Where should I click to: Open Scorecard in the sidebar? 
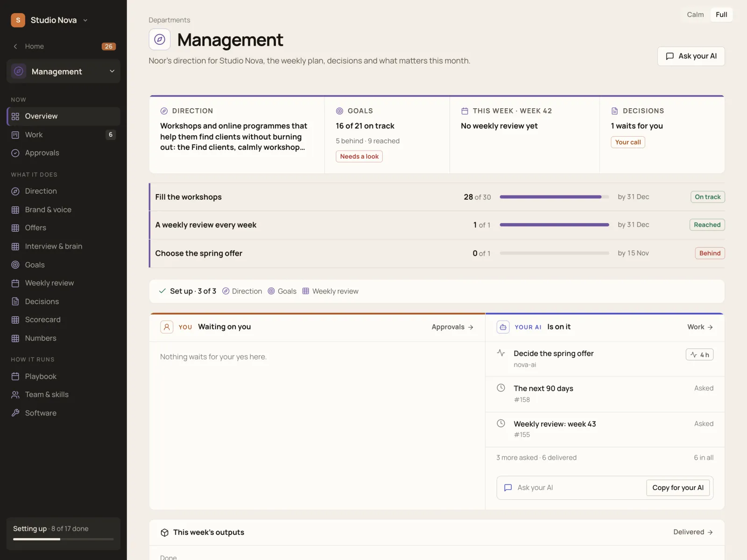click(x=63, y=320)
